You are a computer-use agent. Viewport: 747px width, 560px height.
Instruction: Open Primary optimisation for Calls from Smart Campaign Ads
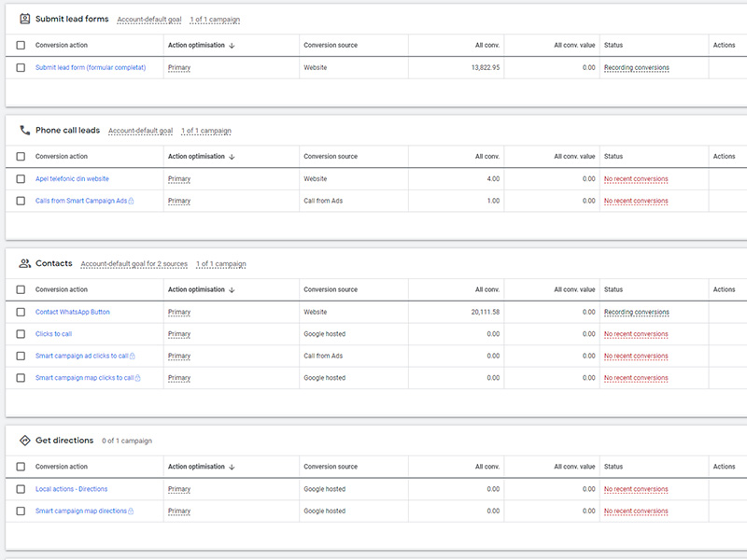[x=179, y=201]
